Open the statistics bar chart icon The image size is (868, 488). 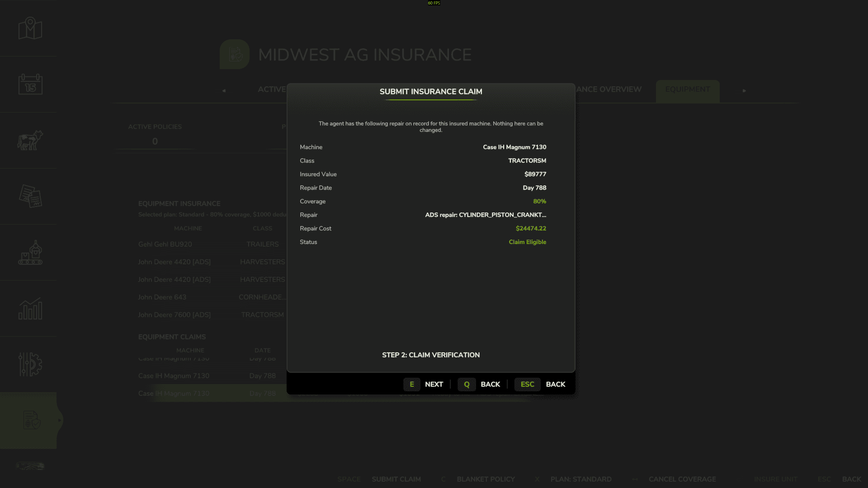pyautogui.click(x=30, y=308)
